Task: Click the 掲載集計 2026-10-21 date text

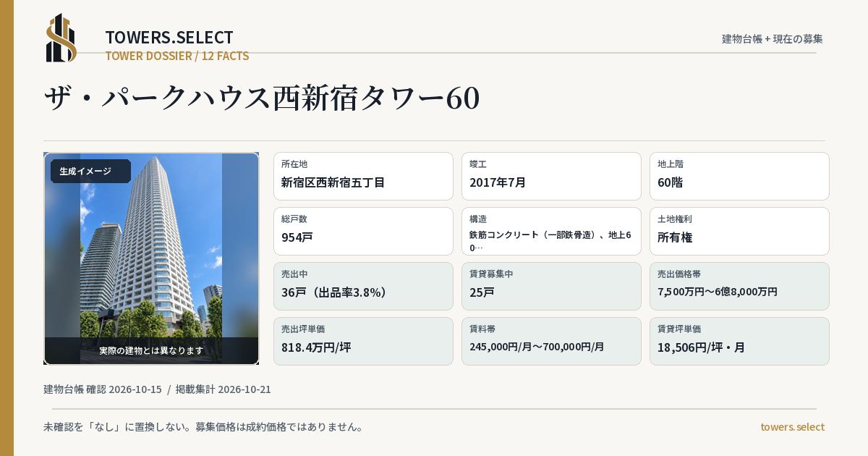Action: [x=223, y=389]
